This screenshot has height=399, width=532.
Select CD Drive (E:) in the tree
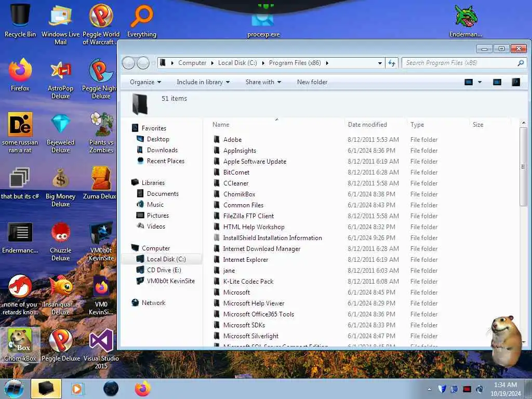[x=164, y=270]
